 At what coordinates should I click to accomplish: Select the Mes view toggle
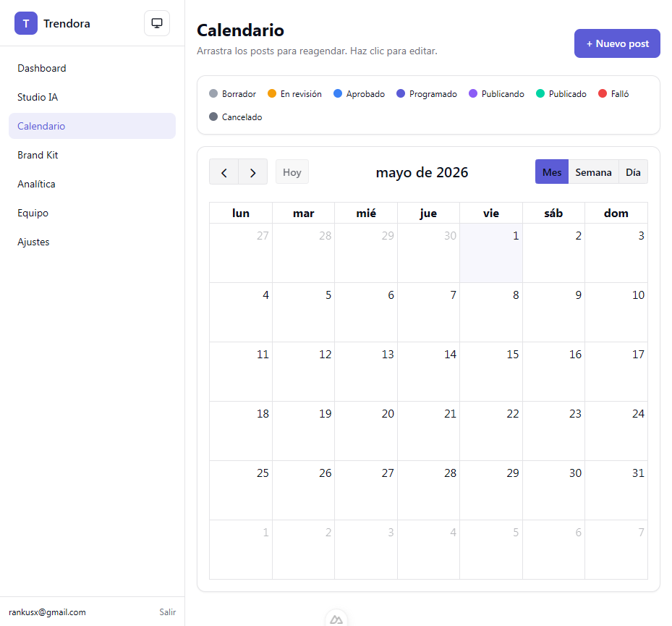(552, 172)
